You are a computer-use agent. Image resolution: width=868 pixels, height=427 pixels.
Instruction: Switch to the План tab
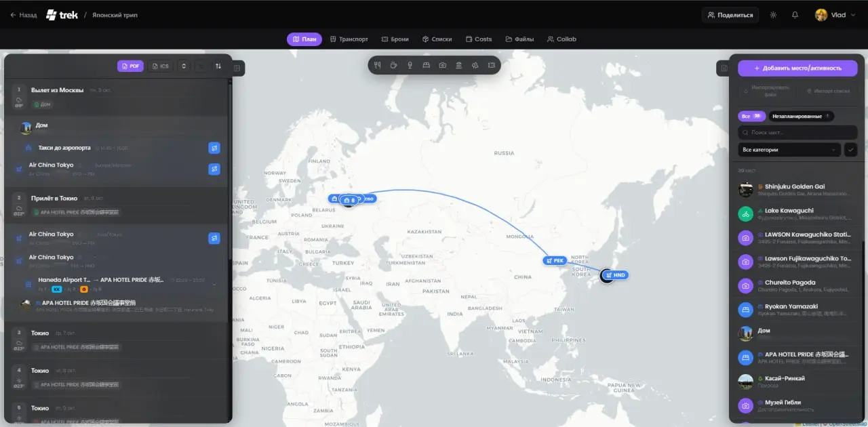pos(304,39)
